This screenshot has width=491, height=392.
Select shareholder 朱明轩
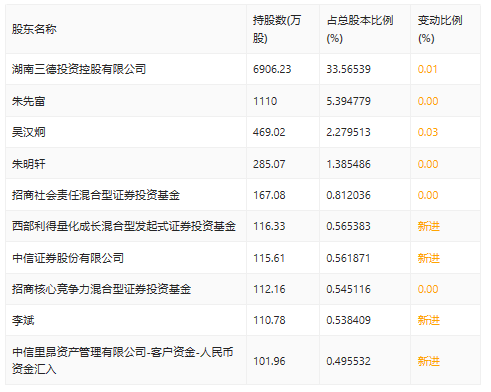pyautogui.click(x=29, y=164)
